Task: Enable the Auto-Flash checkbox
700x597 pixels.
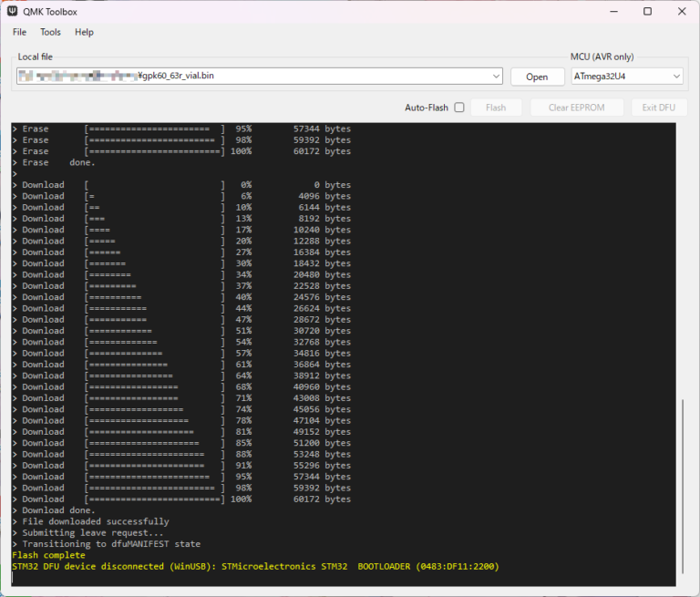Action: (x=459, y=108)
